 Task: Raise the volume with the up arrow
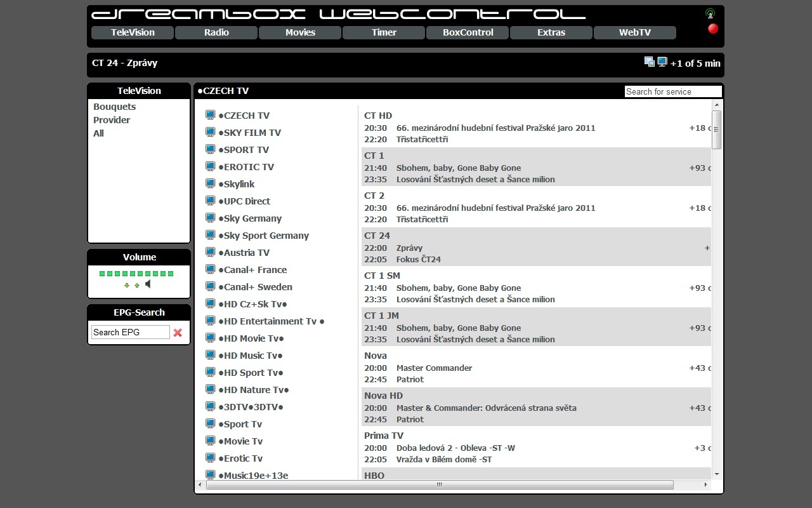click(x=136, y=285)
